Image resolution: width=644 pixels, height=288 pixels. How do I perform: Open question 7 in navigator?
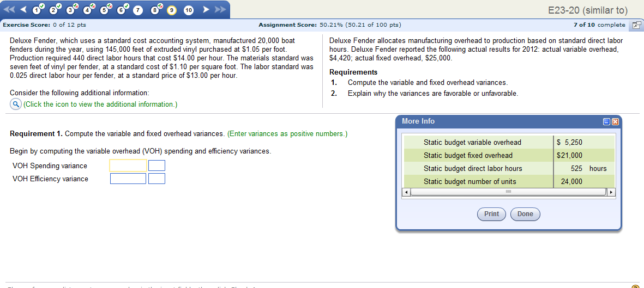pyautogui.click(x=139, y=9)
